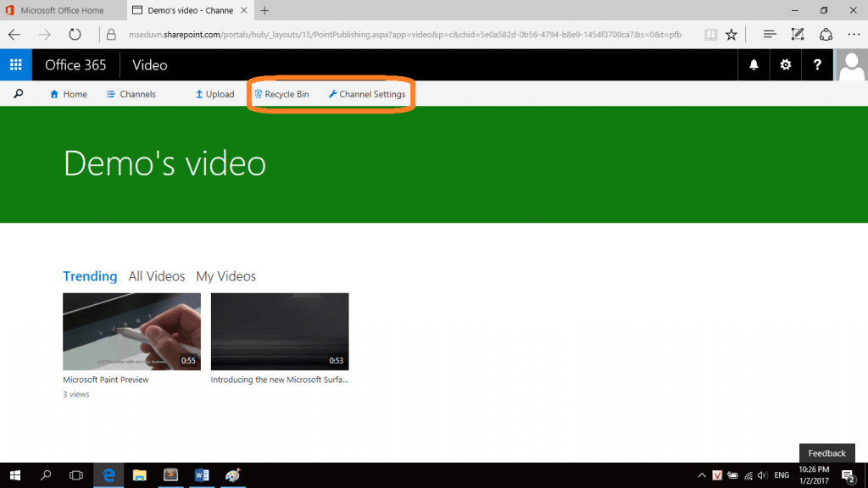Viewport: 868px width, 488px height.
Task: Open the Action Center notifications
Action: (849, 475)
